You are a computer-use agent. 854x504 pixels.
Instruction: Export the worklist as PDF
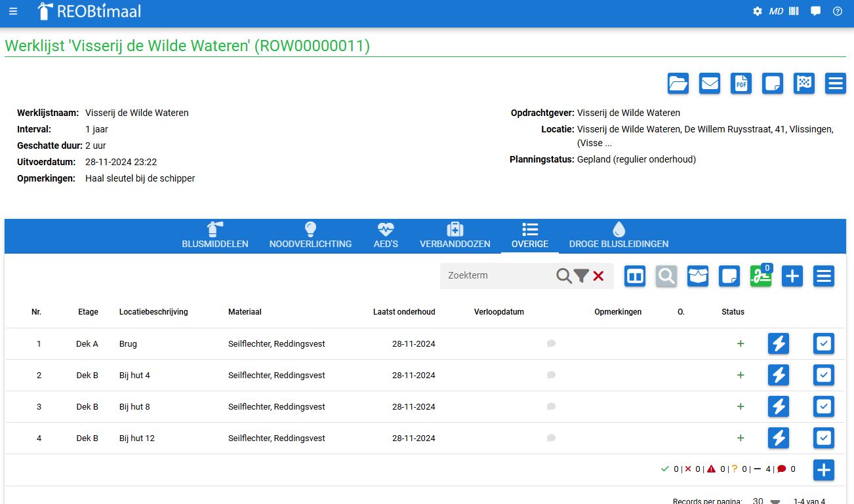pyautogui.click(x=741, y=83)
